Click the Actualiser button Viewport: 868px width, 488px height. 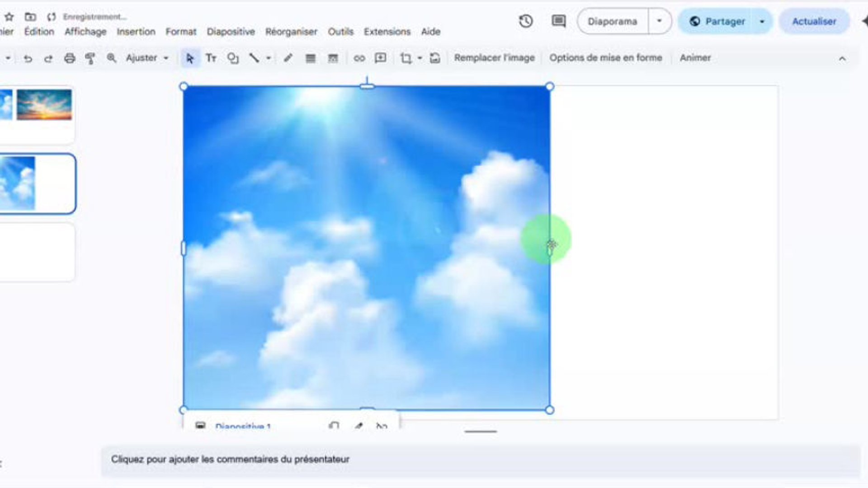(x=814, y=21)
